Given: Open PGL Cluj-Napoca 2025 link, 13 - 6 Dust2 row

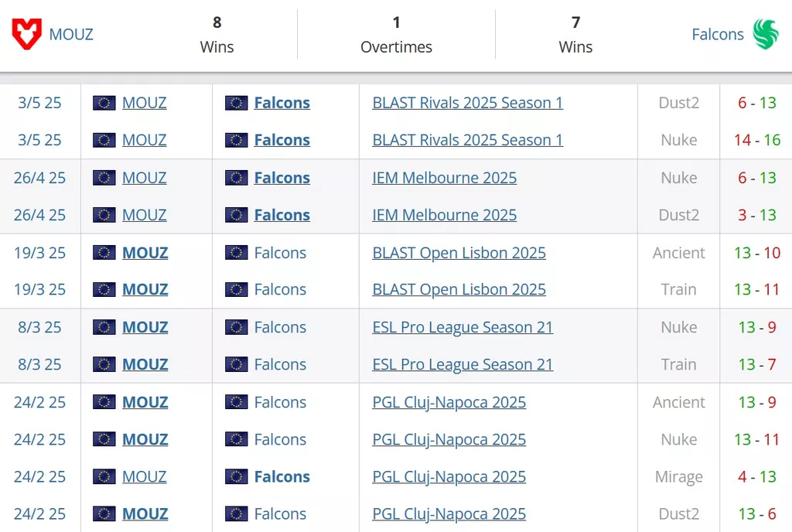Looking at the screenshot, I should [x=449, y=514].
